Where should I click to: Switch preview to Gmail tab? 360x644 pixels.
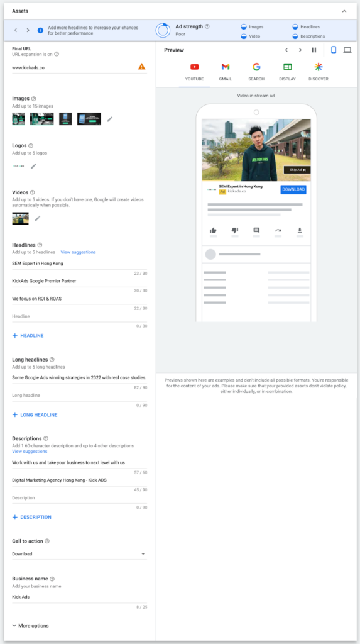[226, 72]
